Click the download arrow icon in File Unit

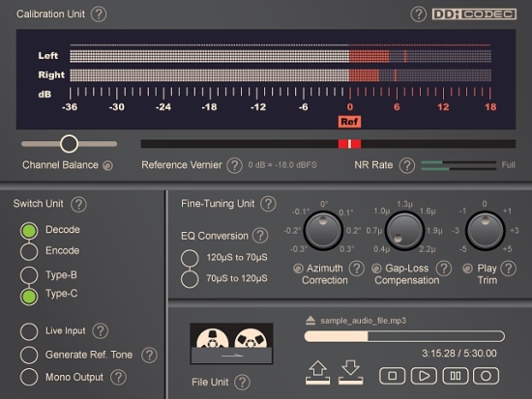[x=350, y=373]
